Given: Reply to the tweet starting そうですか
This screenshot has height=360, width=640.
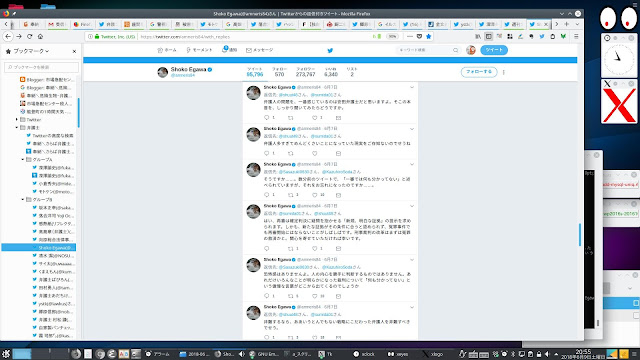Looking at the screenshot, I should [267, 195].
